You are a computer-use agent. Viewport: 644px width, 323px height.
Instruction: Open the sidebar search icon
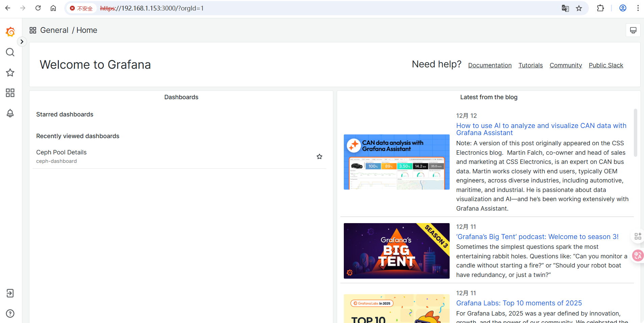tap(10, 52)
